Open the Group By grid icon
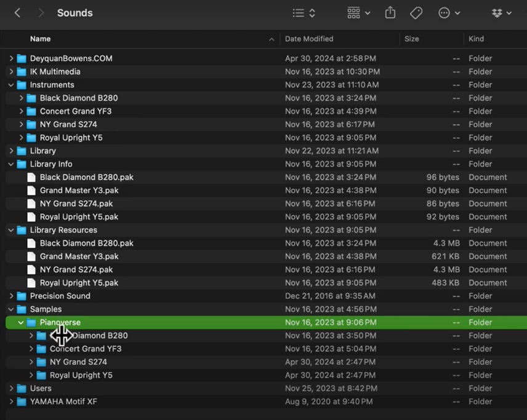Screen dimensions: 527x420 pyautogui.click(x=358, y=13)
